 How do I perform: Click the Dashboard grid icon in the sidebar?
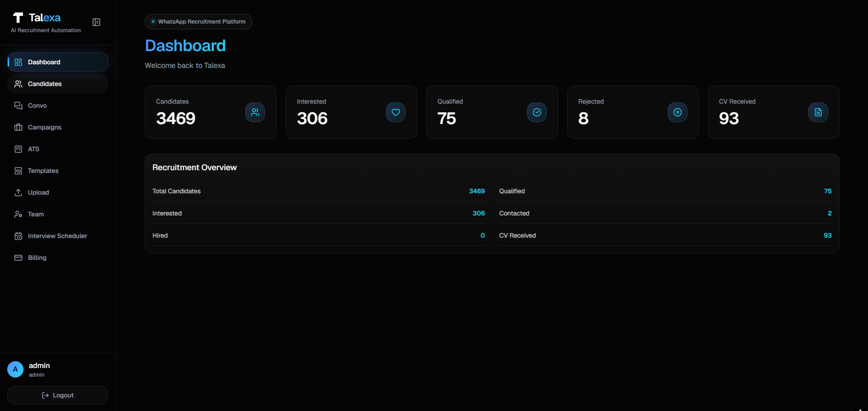click(x=18, y=62)
